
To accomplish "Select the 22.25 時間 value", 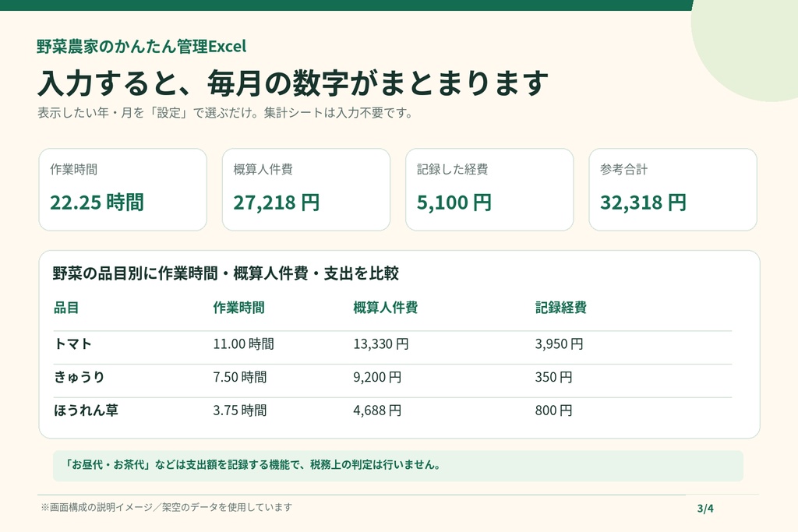I will click(97, 203).
